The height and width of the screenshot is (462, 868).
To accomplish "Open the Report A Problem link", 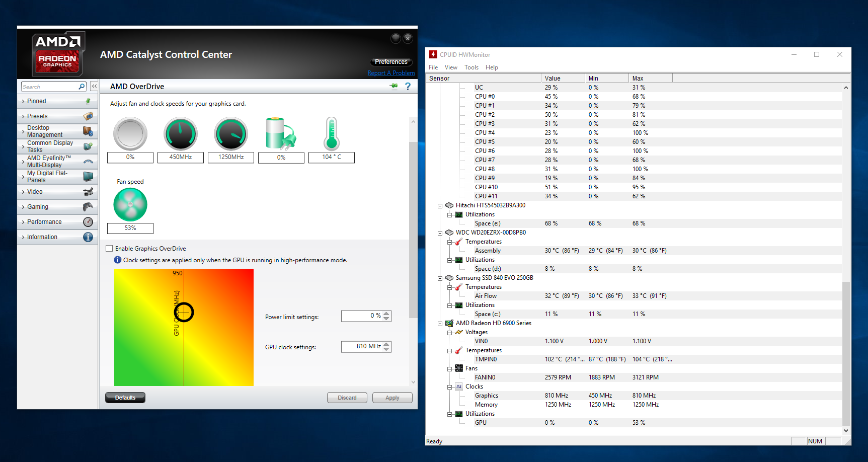I will pyautogui.click(x=391, y=73).
